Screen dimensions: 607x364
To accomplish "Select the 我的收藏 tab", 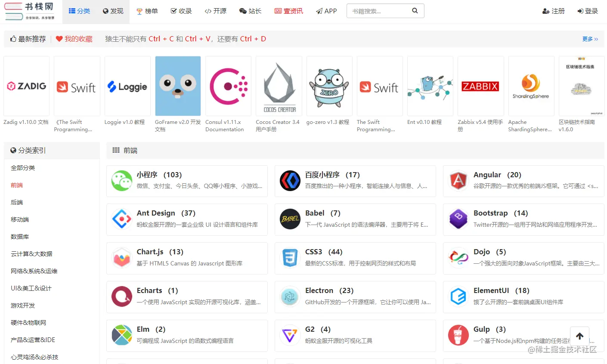I will point(74,39).
